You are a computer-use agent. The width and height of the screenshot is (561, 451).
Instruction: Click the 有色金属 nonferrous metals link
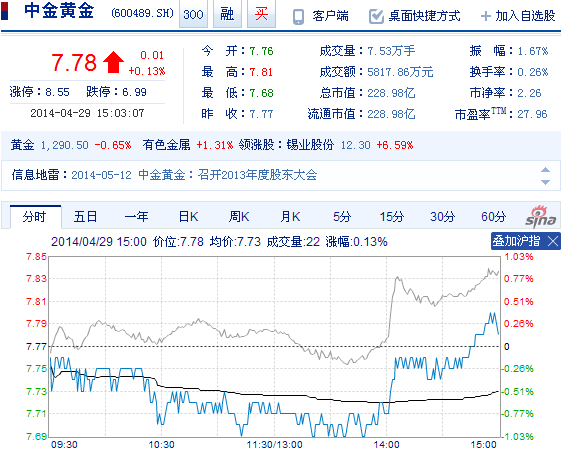coord(166,145)
